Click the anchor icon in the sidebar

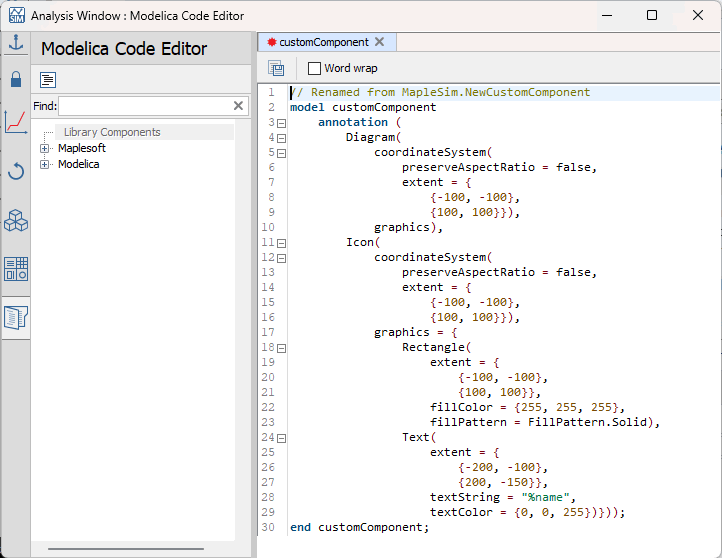(x=15, y=43)
